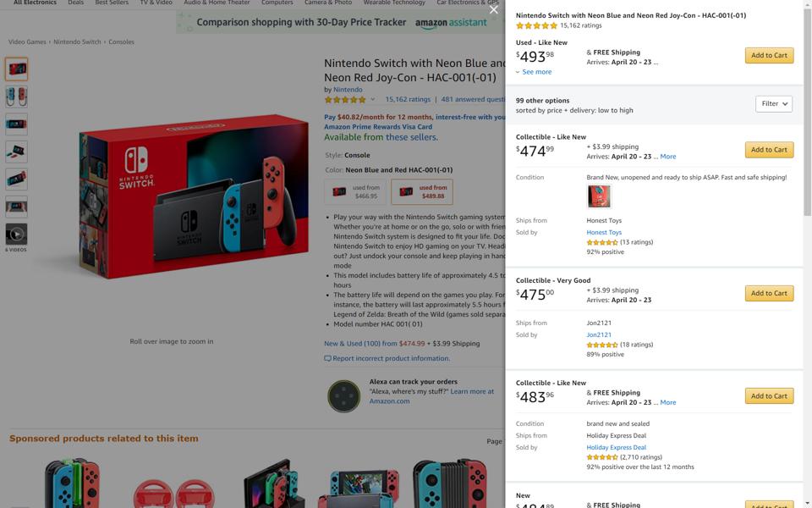Open the Computers category in nav bar
This screenshot has width=812, height=508.
(277, 3)
